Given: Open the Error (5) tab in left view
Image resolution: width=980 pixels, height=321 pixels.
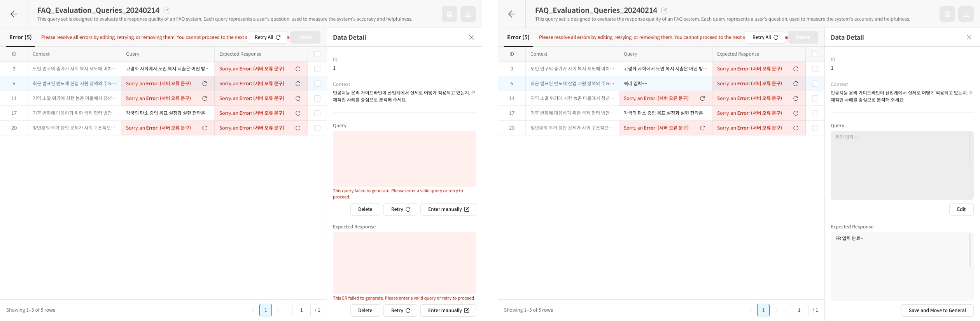Looking at the screenshot, I should click(x=20, y=37).
